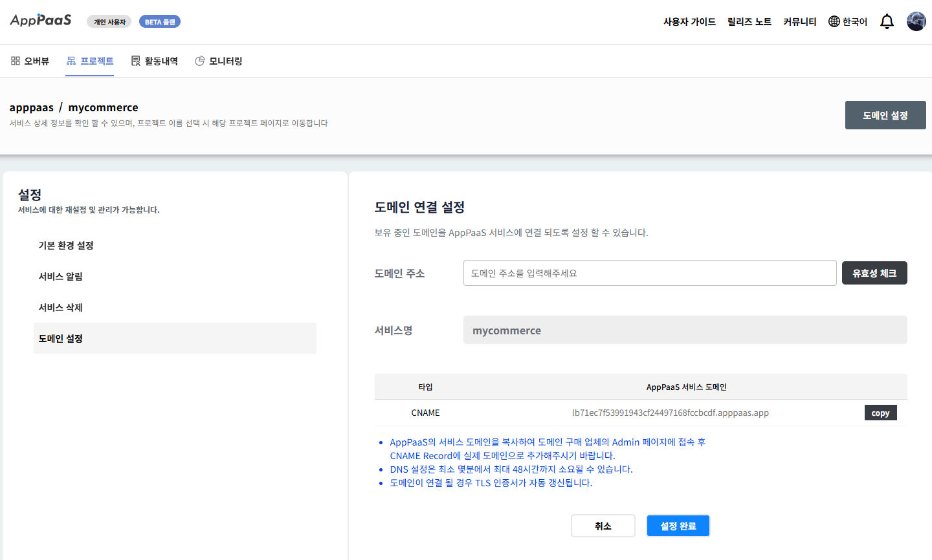
Task: Open the 사용자 가이드 menu item
Action: click(x=689, y=21)
